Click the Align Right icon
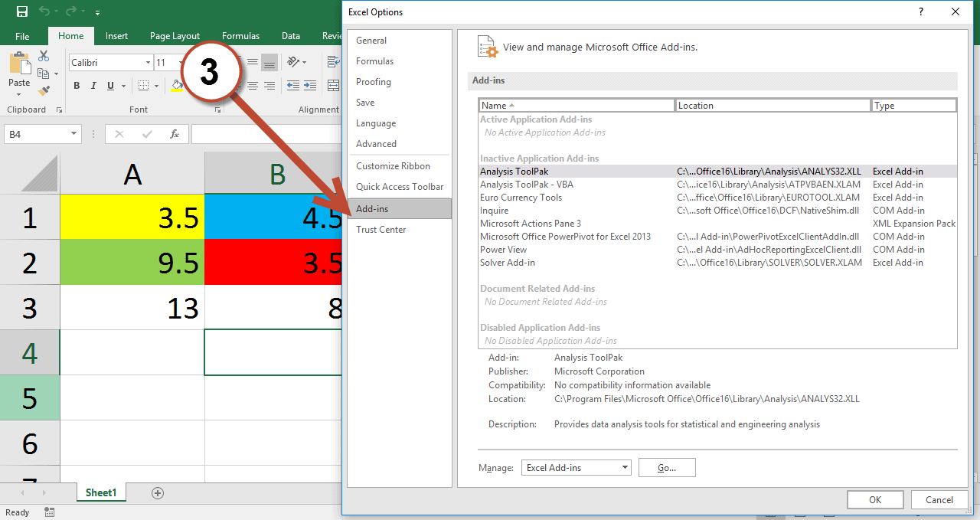The height and width of the screenshot is (520, 980). point(269,86)
